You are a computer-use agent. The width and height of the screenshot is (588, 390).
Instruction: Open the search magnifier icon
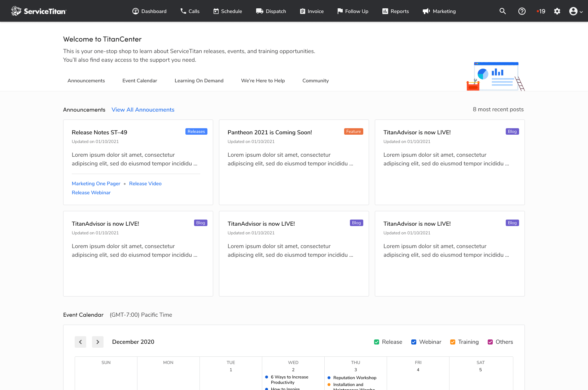tap(503, 11)
